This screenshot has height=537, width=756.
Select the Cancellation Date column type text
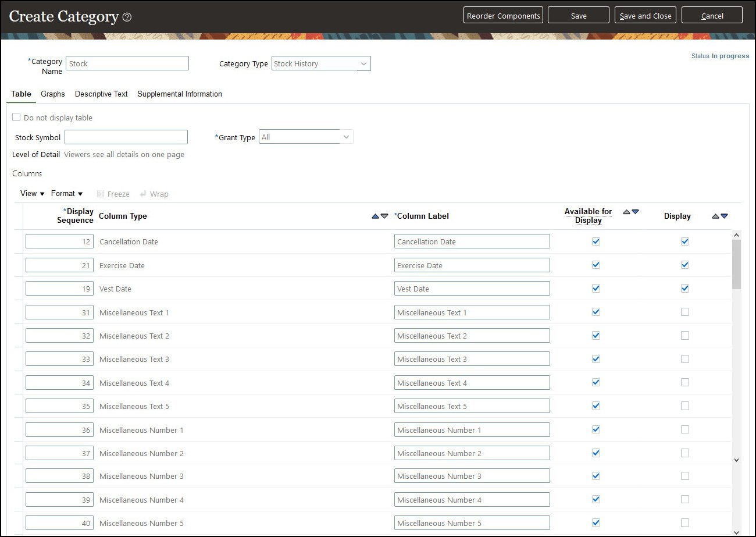[x=129, y=241]
